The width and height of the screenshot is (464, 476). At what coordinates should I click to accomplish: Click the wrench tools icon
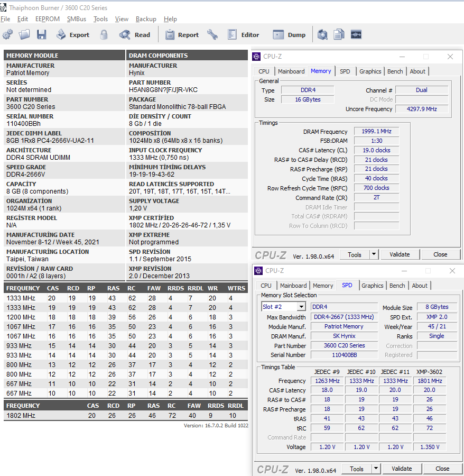[212, 35]
